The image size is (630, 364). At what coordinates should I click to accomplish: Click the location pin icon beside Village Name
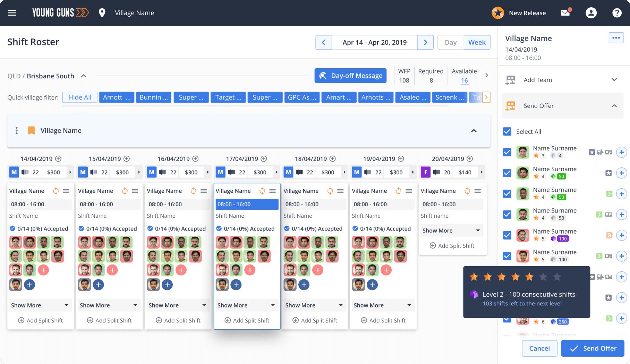tap(102, 13)
